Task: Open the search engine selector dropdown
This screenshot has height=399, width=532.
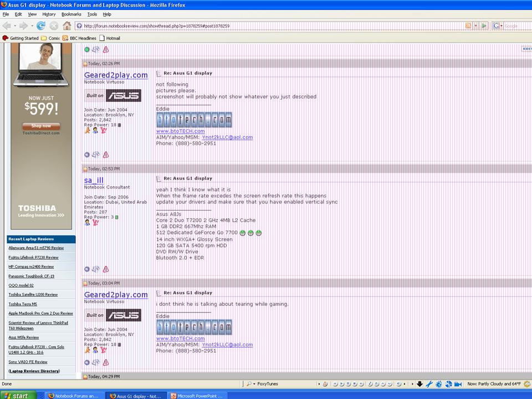Action: point(498,26)
